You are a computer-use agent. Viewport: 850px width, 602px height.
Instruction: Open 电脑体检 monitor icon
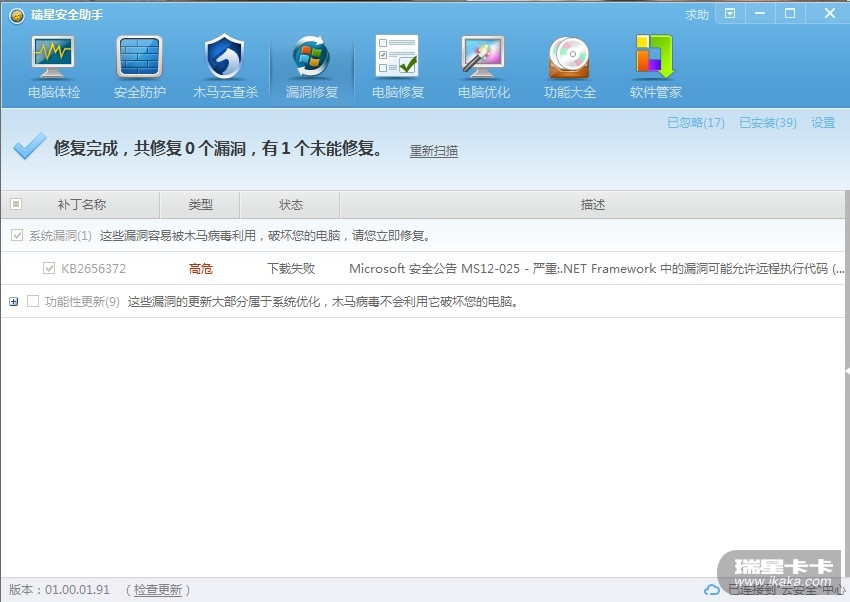[53, 57]
